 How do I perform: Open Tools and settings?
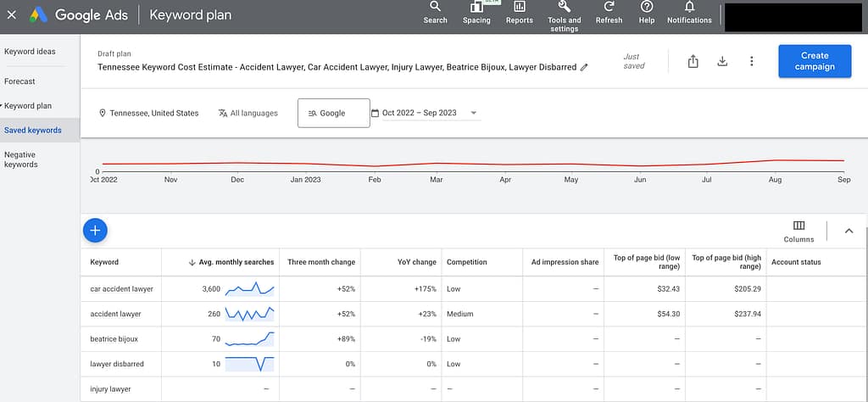point(564,17)
